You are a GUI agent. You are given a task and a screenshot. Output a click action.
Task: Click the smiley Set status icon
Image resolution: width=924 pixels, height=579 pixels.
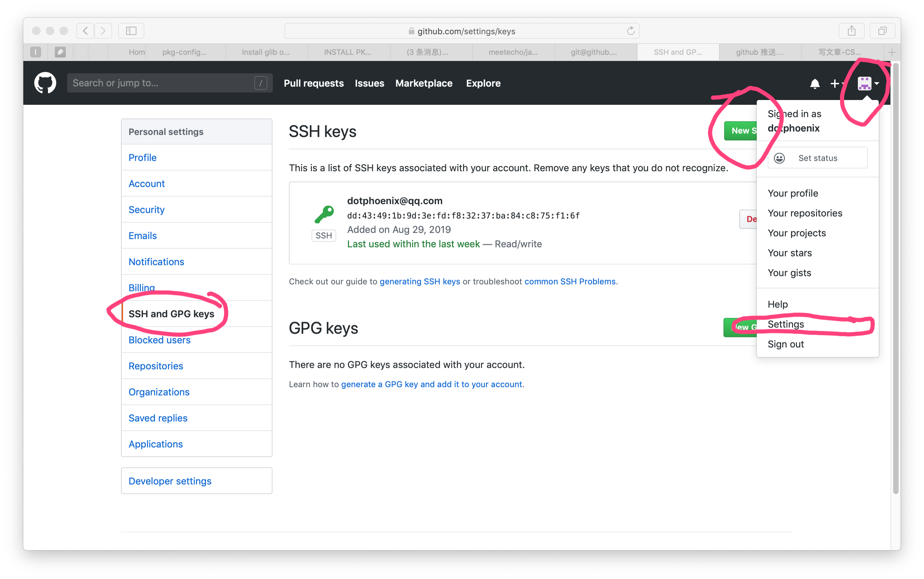click(780, 158)
